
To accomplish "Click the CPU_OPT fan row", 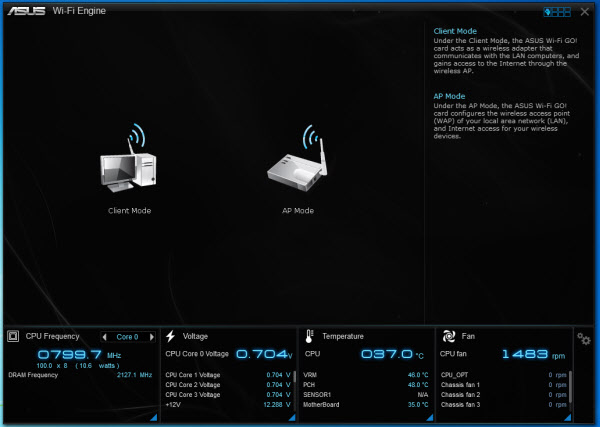I will pyautogui.click(x=504, y=375).
